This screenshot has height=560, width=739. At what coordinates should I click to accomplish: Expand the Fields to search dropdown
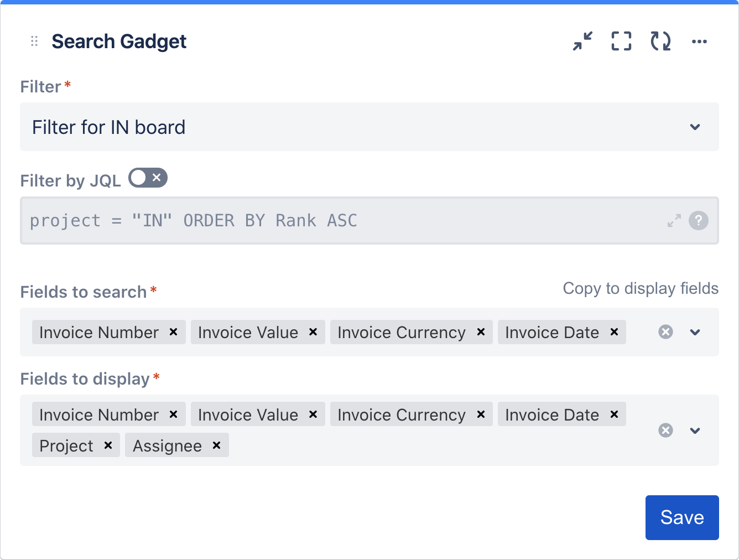coord(695,333)
